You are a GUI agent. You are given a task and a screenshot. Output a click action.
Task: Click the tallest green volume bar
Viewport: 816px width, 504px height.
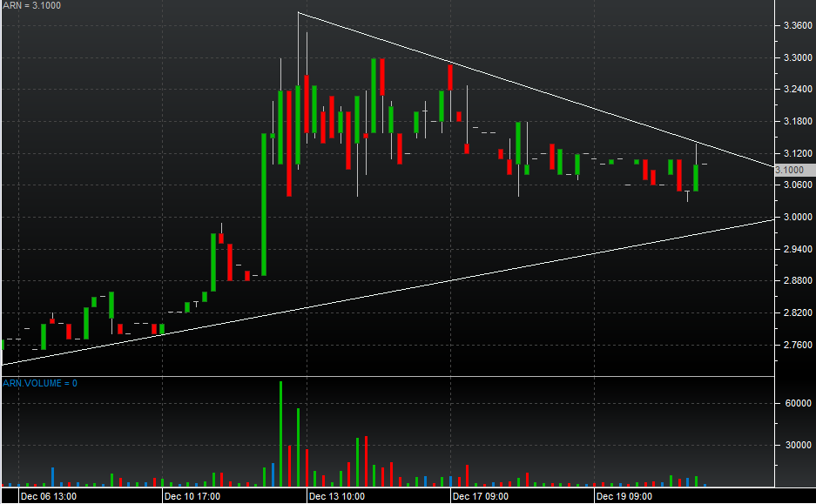click(280, 433)
